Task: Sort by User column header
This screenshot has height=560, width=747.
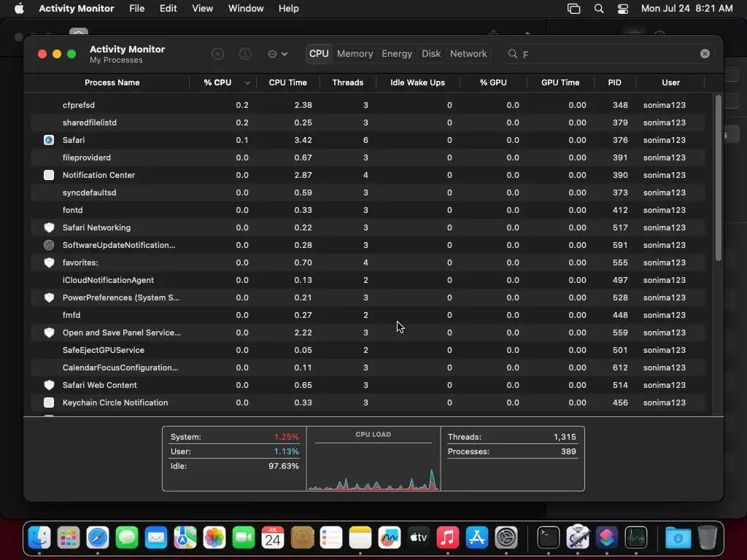Action: point(670,82)
